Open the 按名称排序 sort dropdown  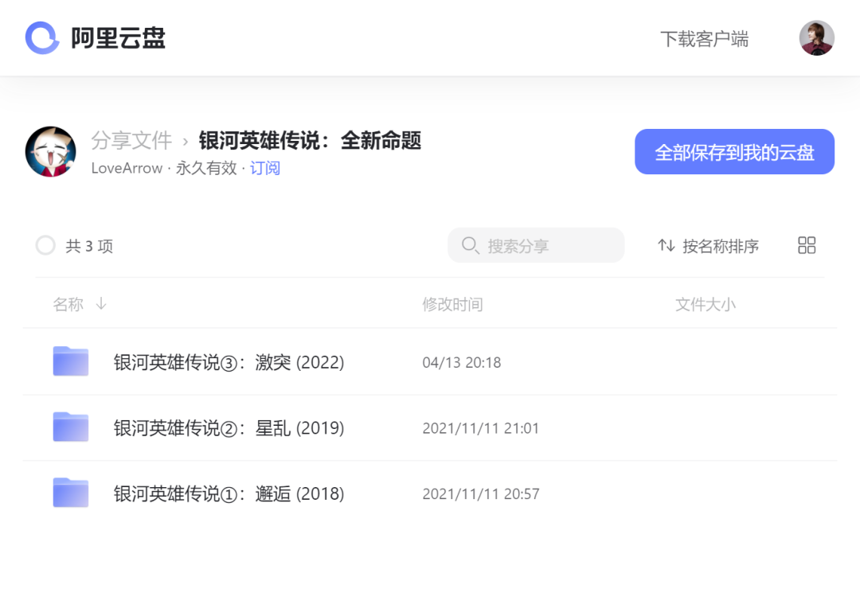[x=709, y=246]
